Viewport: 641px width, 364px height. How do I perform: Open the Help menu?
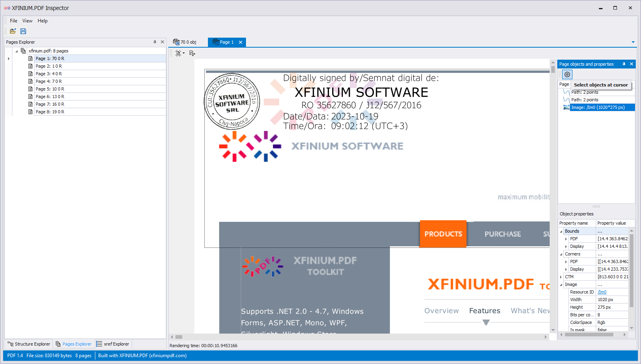coord(42,21)
